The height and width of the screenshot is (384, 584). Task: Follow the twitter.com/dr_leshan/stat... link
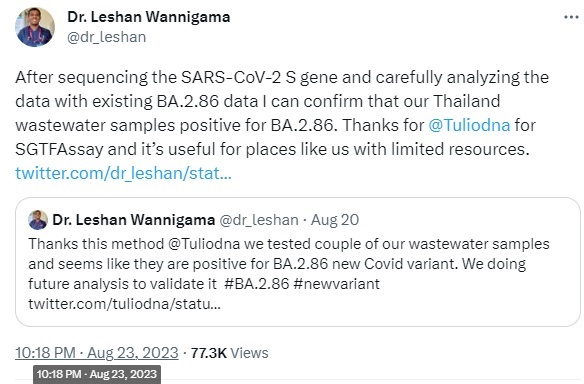[123, 173]
